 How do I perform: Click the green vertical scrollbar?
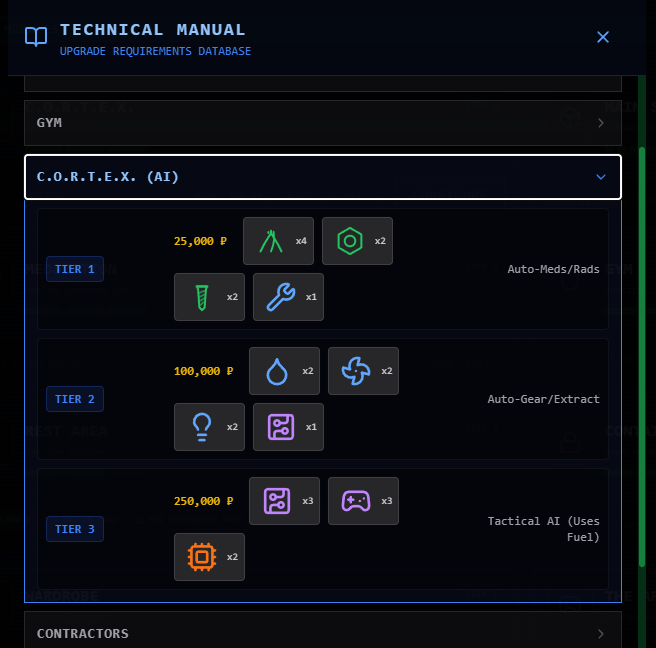[642, 350]
